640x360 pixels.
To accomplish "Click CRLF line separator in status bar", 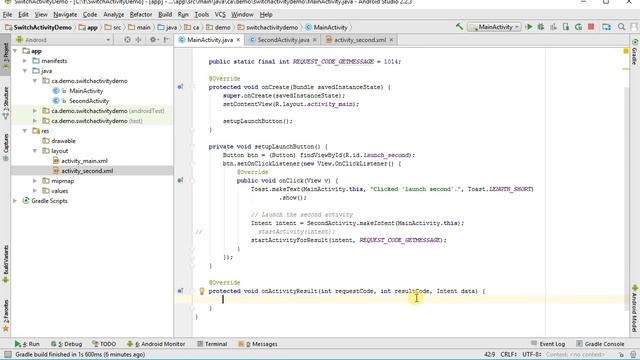I will point(509,355).
